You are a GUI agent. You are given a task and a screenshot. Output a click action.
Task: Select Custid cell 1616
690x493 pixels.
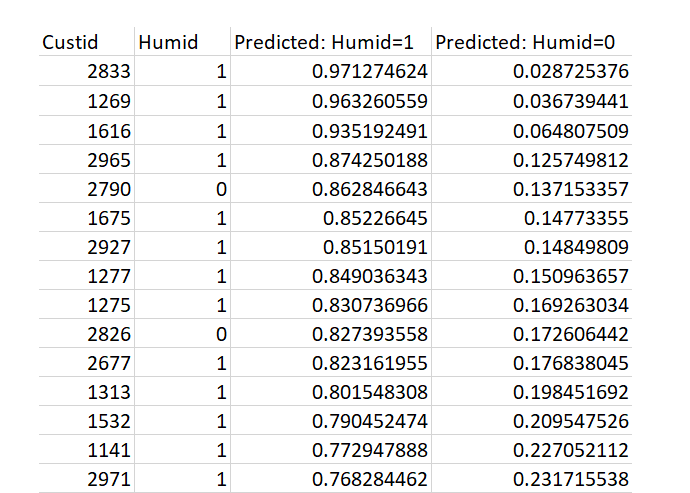coord(87,131)
